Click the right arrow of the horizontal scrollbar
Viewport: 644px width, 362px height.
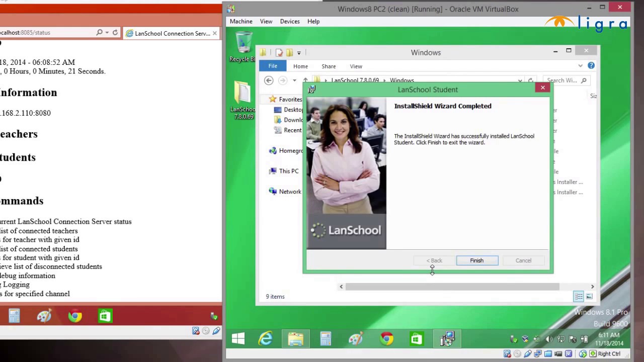tap(592, 287)
